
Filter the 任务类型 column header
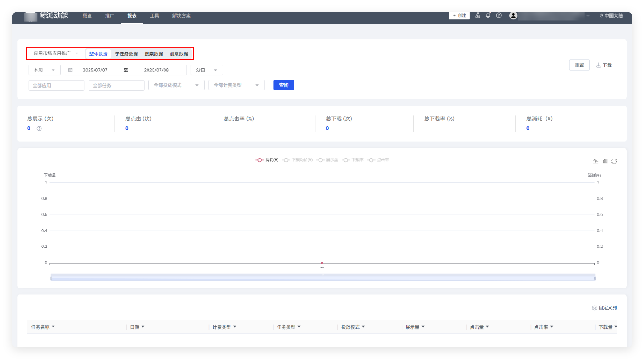pos(299,327)
